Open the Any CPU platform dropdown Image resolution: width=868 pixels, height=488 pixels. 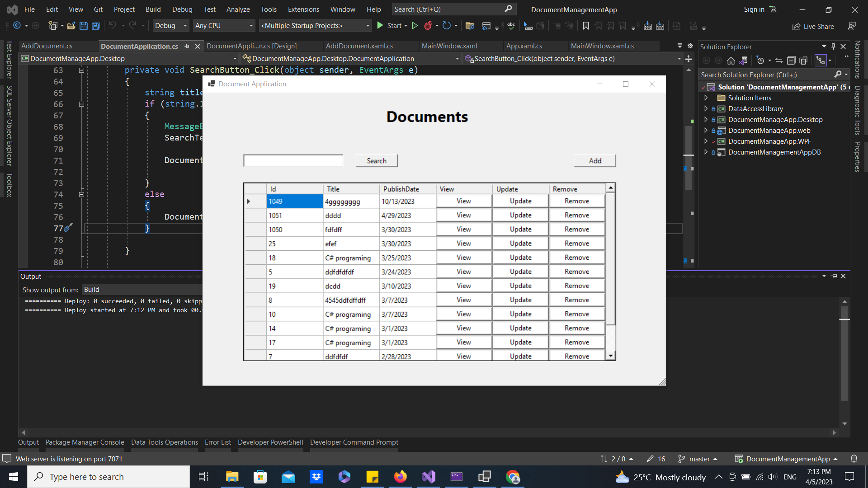pyautogui.click(x=224, y=26)
